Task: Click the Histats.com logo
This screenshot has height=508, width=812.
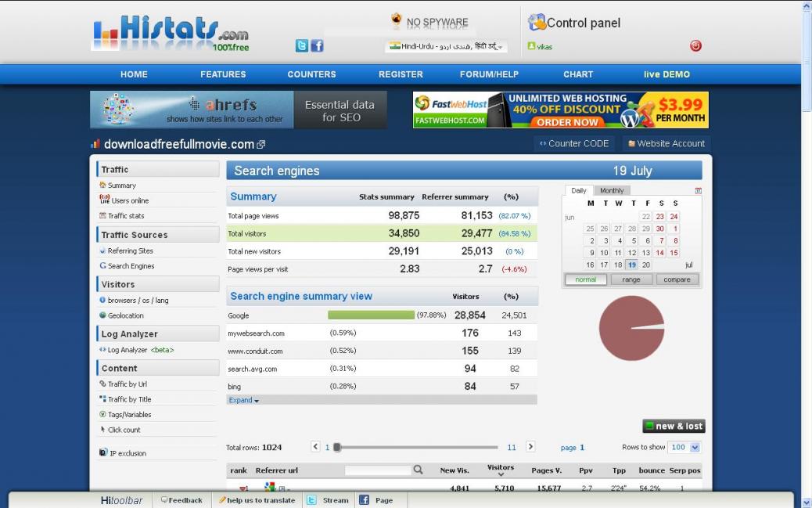Action: click(171, 33)
